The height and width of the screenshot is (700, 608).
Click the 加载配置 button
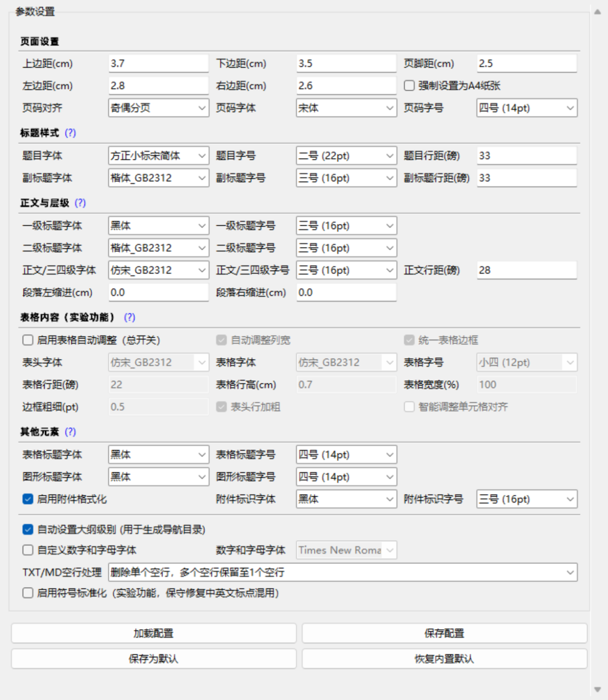tap(154, 633)
